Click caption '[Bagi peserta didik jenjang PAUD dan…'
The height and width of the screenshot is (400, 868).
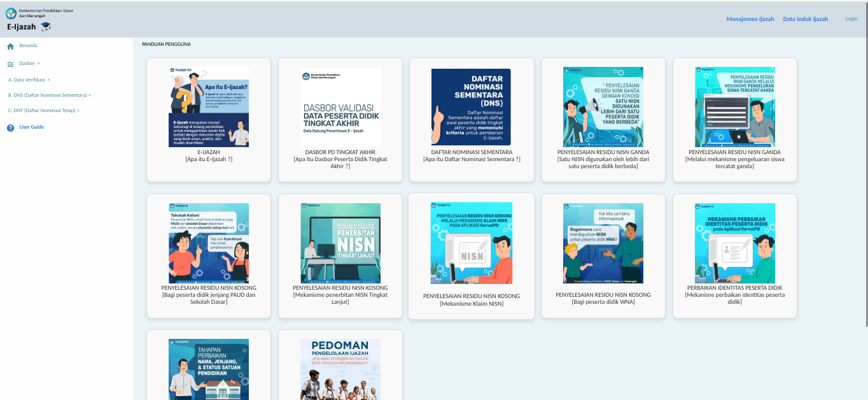click(209, 299)
